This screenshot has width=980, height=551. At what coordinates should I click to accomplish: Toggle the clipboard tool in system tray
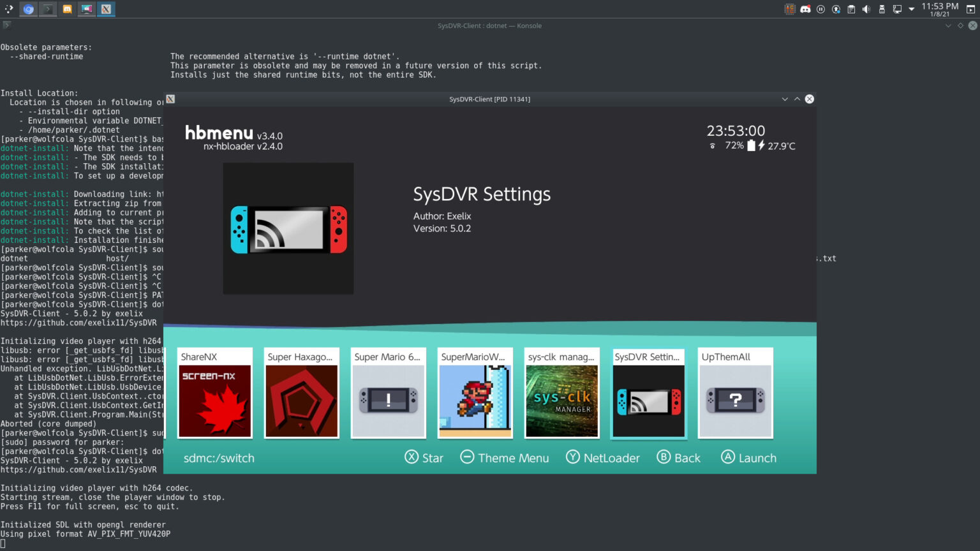851,9
